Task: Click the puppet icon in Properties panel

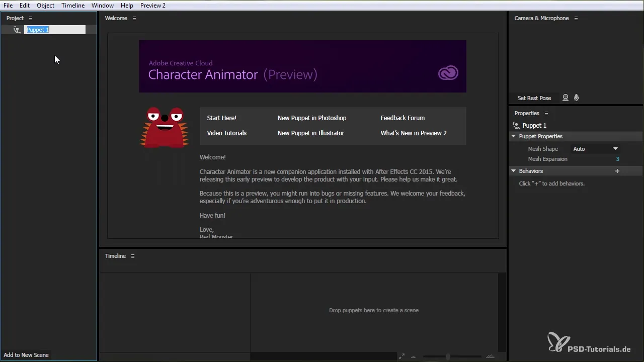Action: pyautogui.click(x=516, y=126)
